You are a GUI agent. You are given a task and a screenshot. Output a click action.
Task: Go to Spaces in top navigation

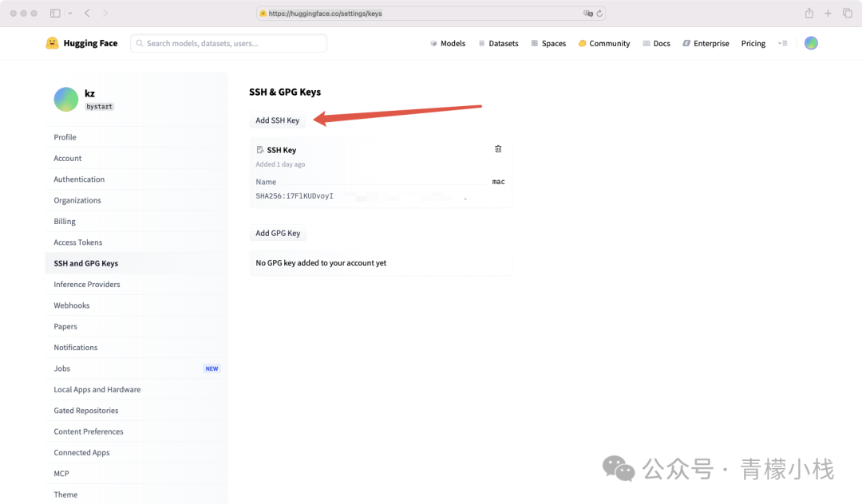(548, 43)
